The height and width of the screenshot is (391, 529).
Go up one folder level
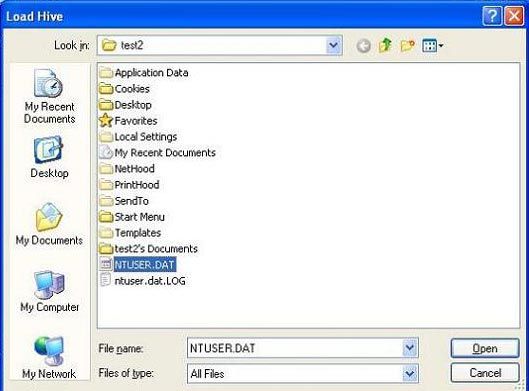tap(385, 45)
